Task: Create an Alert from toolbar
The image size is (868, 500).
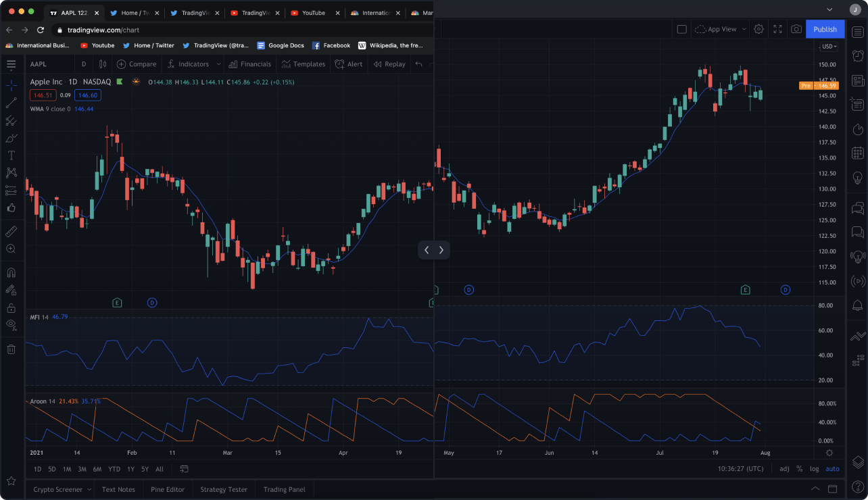Action: click(x=349, y=64)
